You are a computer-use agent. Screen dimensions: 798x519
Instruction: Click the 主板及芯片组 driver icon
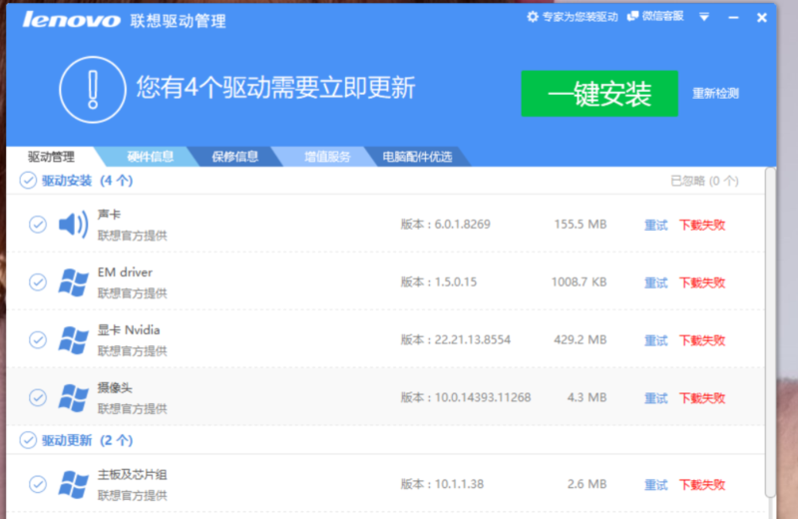[73, 485]
